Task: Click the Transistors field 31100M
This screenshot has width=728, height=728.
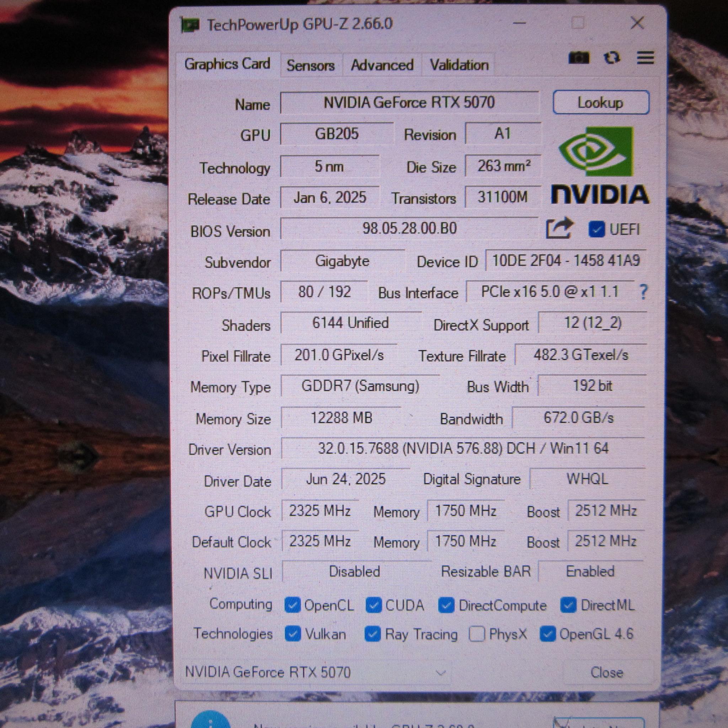Action: click(x=503, y=197)
